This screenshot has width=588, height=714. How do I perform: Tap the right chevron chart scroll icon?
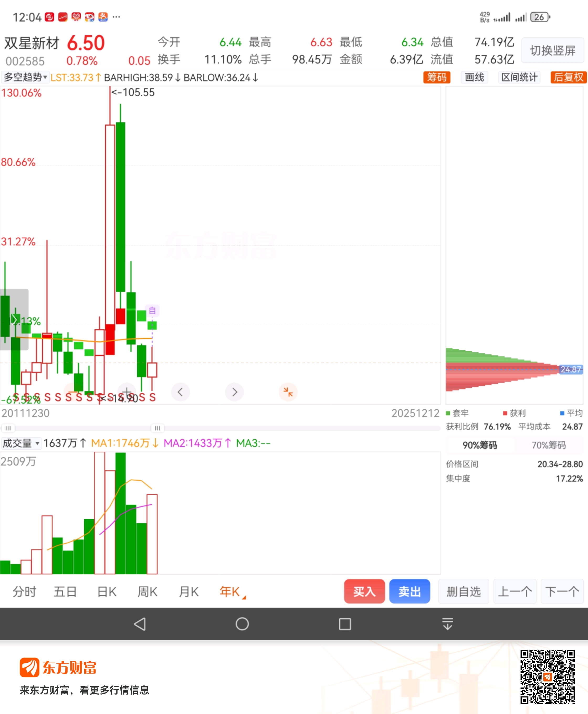point(234,392)
